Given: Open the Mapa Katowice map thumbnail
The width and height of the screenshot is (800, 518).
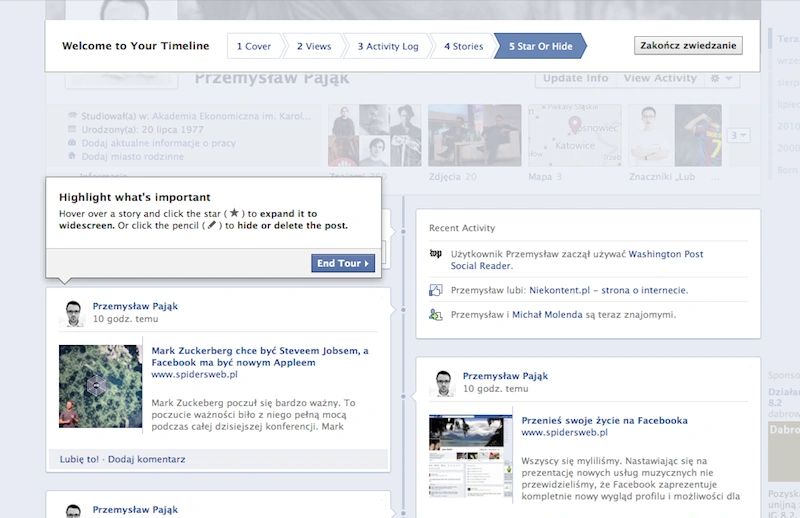Looking at the screenshot, I should (x=574, y=135).
